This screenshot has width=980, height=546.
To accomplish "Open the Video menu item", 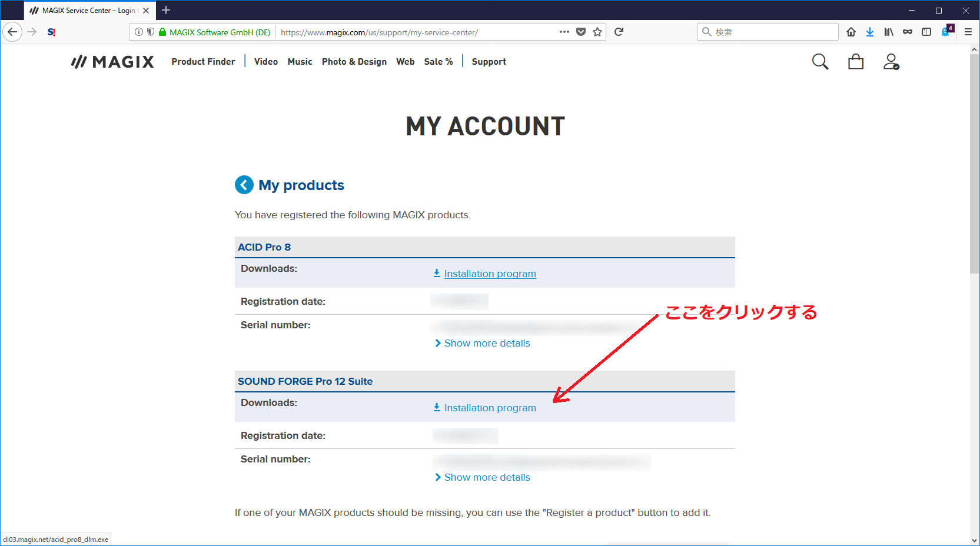I will pos(266,62).
